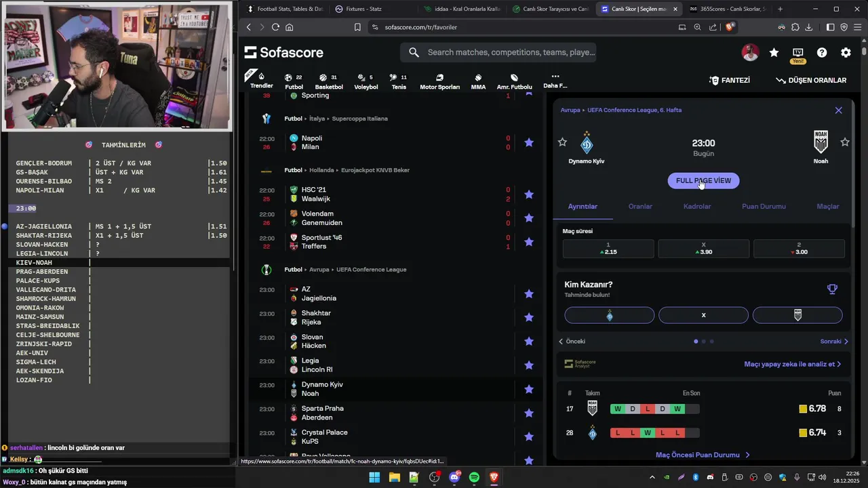Select the MMA sport filter
868x488 pixels.
[x=478, y=81]
